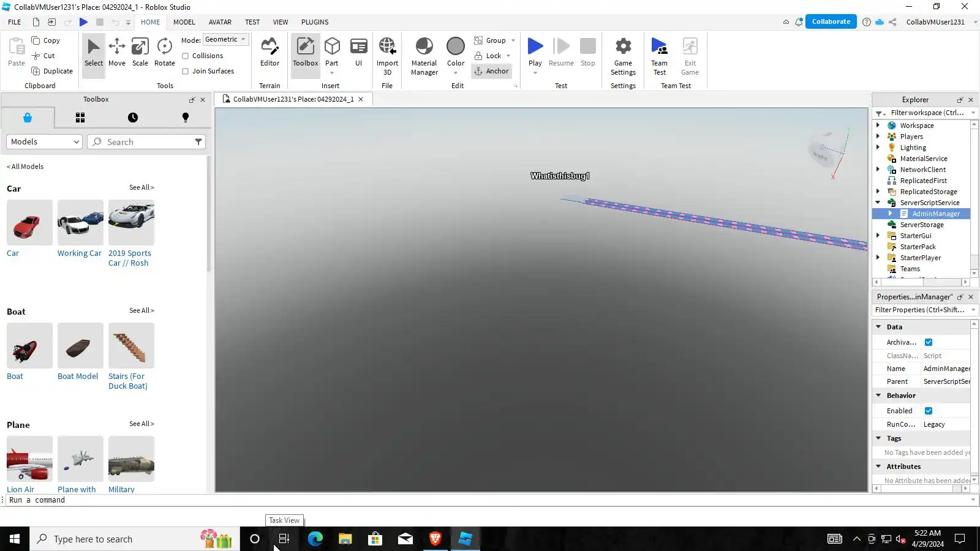Toggle the Archivable property checkbox
The height and width of the screenshot is (551, 980).
(929, 342)
